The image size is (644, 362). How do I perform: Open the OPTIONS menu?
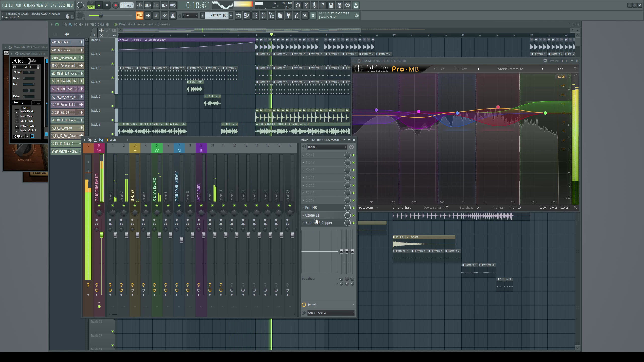pyautogui.click(x=50, y=5)
